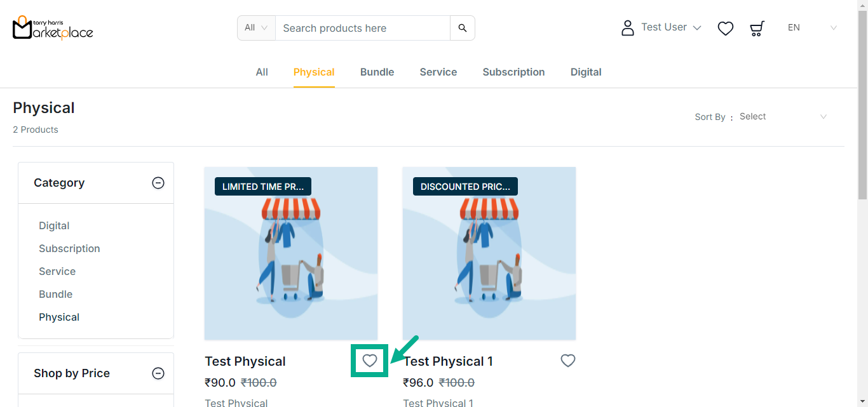This screenshot has width=868, height=407.
Task: Open the Test Physical product title
Action: [x=245, y=361]
